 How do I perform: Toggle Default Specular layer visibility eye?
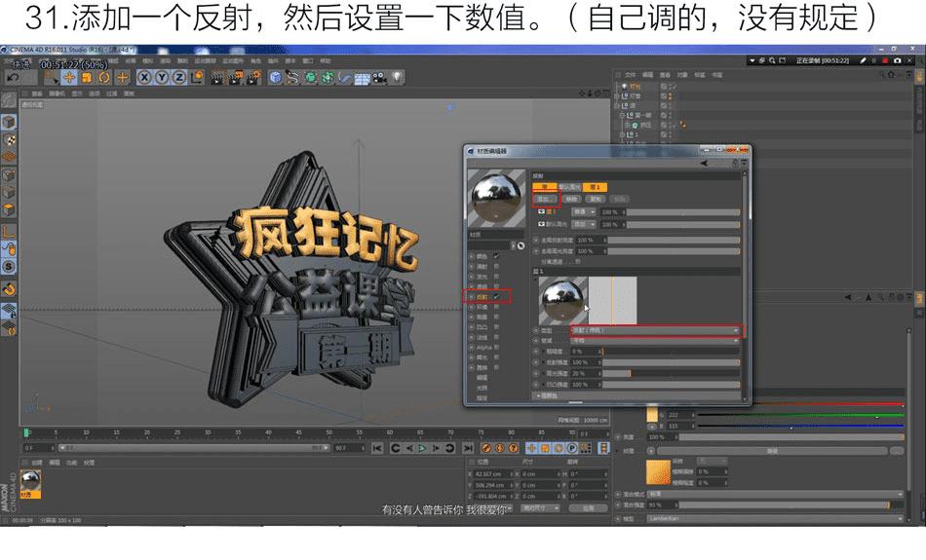[x=541, y=224]
